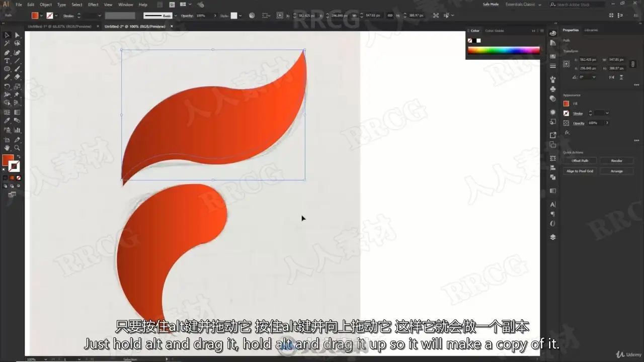Select the Magic Wand tool
644x362 pixels.
click(7, 44)
